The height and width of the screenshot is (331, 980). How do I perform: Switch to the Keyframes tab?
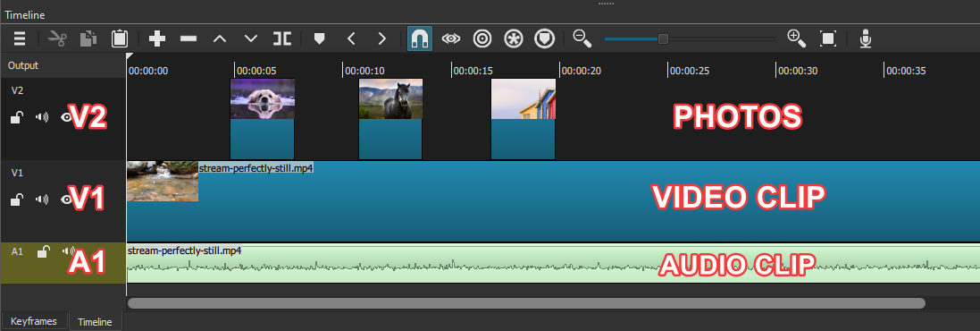34,321
